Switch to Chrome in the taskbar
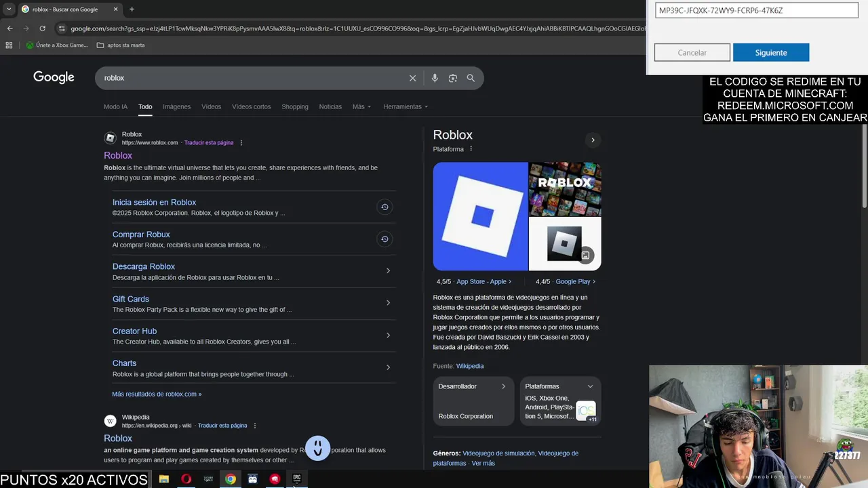 point(231,479)
